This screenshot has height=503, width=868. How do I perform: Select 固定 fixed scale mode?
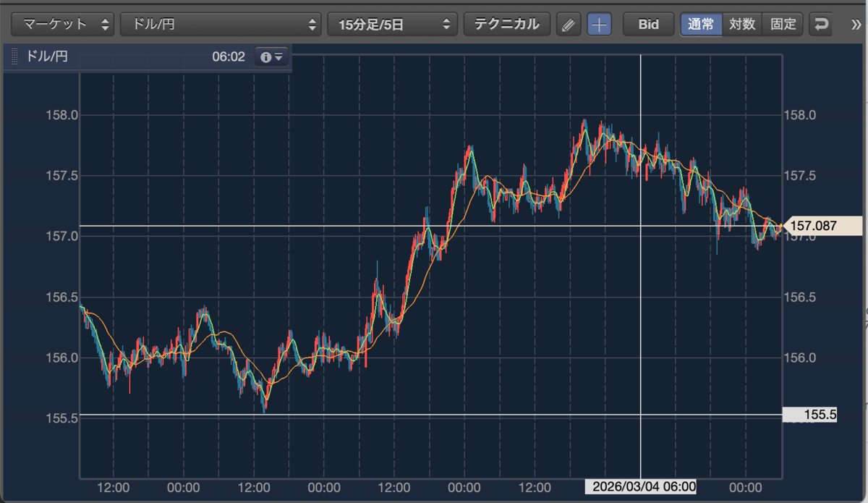click(783, 24)
